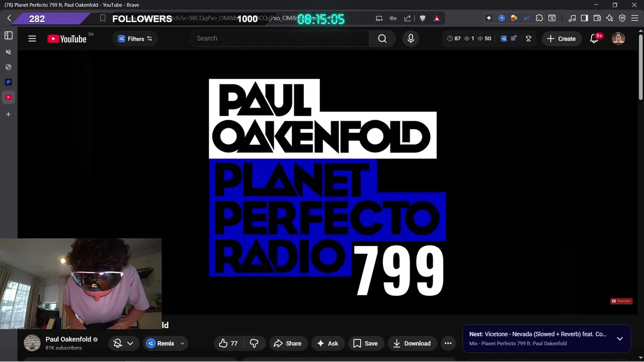Click the 87 clock stat in the vidIQ bar
The width and height of the screenshot is (644, 362).
pos(454,39)
